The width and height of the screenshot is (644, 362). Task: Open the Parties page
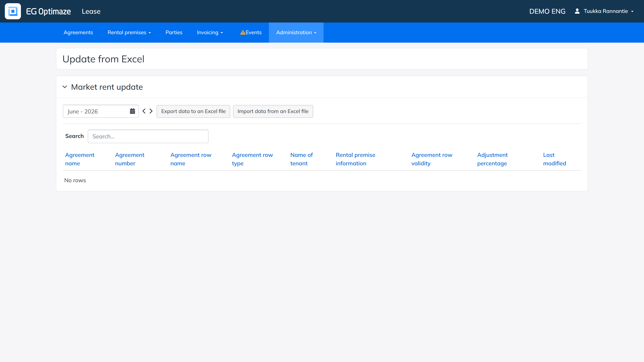point(174,32)
